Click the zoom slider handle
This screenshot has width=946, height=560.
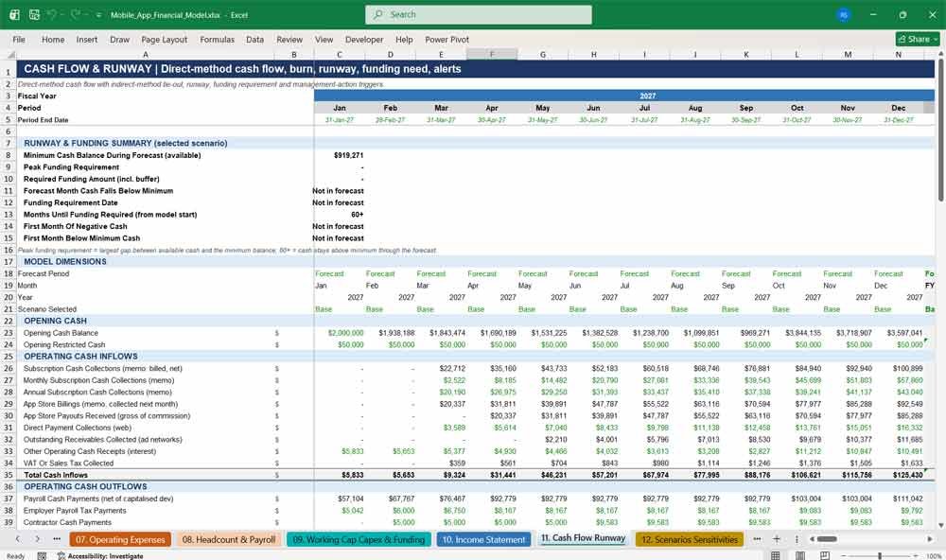(880, 556)
